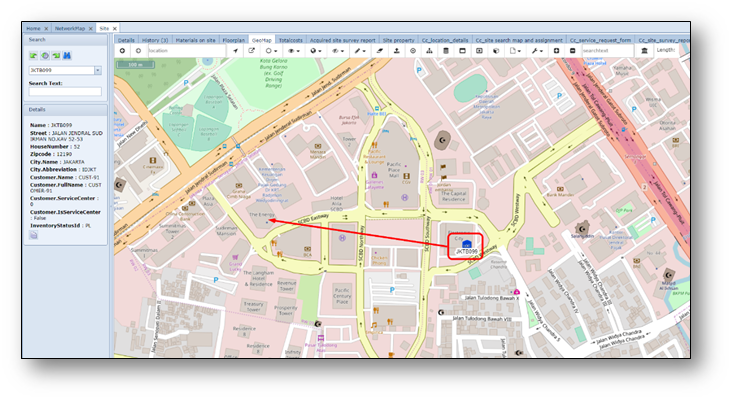Viewport: 733px width, 401px height.
Task: Switch to the Floorplan tab
Action: point(232,40)
